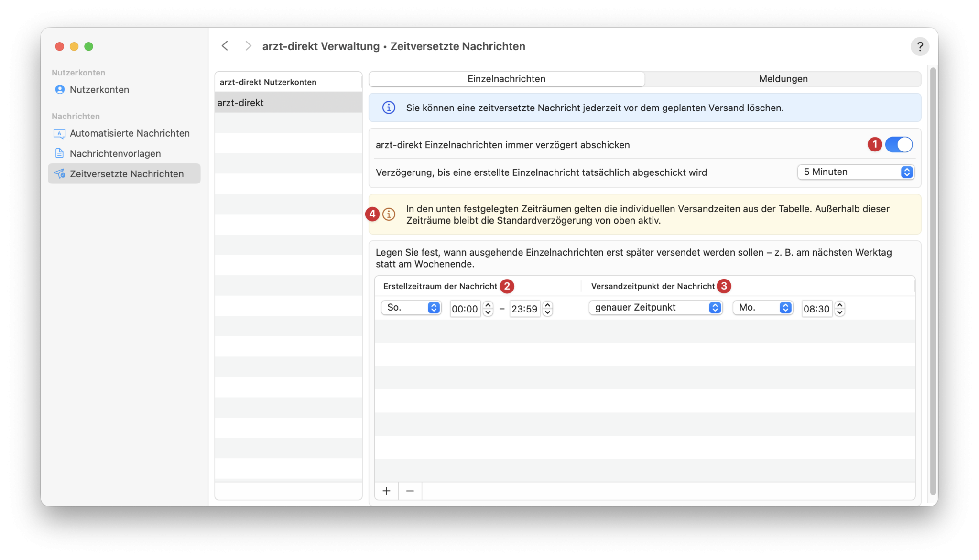Screen dimensions: 979x560
Task: Click the 'Erstellzeitraum der Nachricht' column header
Action: (478, 286)
